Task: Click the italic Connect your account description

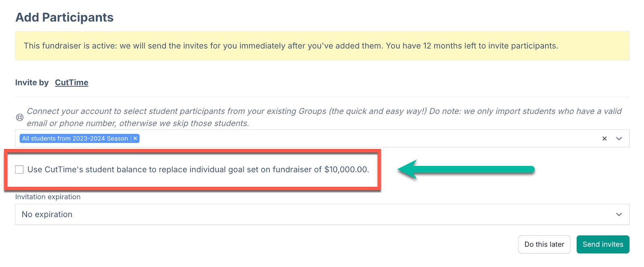Action: 324,117
